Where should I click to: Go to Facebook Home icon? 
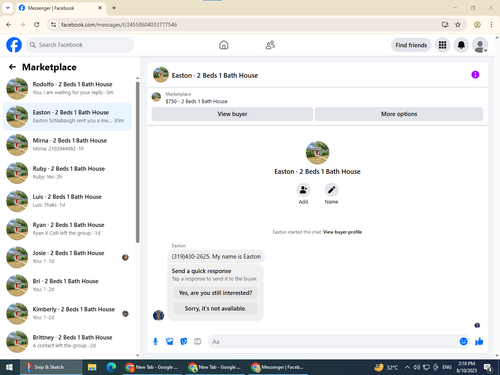(224, 45)
